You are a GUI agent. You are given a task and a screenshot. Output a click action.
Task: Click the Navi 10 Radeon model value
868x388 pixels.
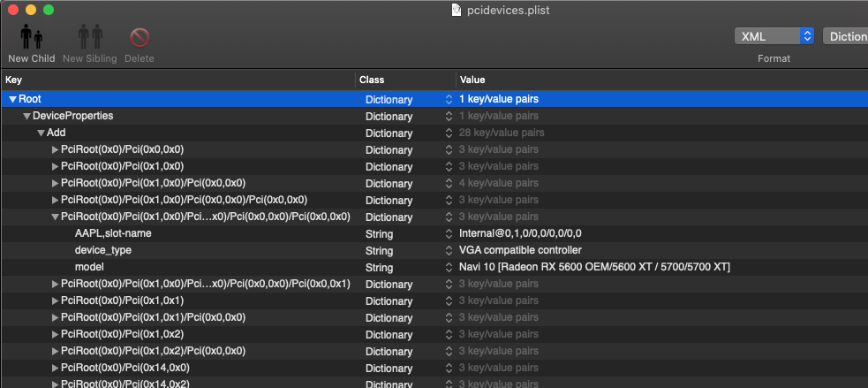click(x=594, y=267)
